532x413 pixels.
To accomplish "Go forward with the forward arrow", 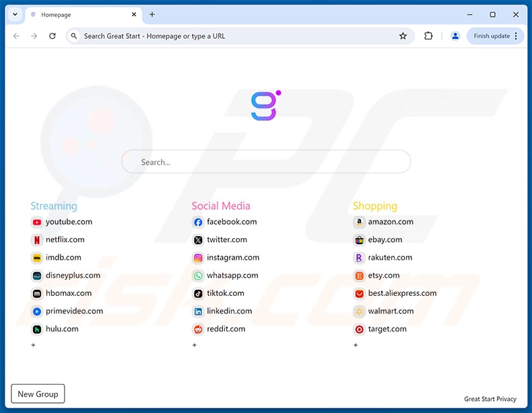I will 34,36.
